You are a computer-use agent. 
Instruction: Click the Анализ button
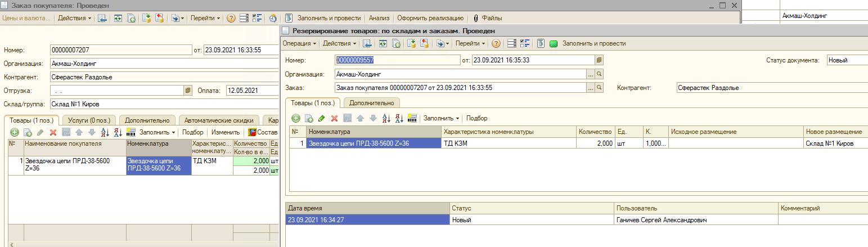(x=380, y=18)
